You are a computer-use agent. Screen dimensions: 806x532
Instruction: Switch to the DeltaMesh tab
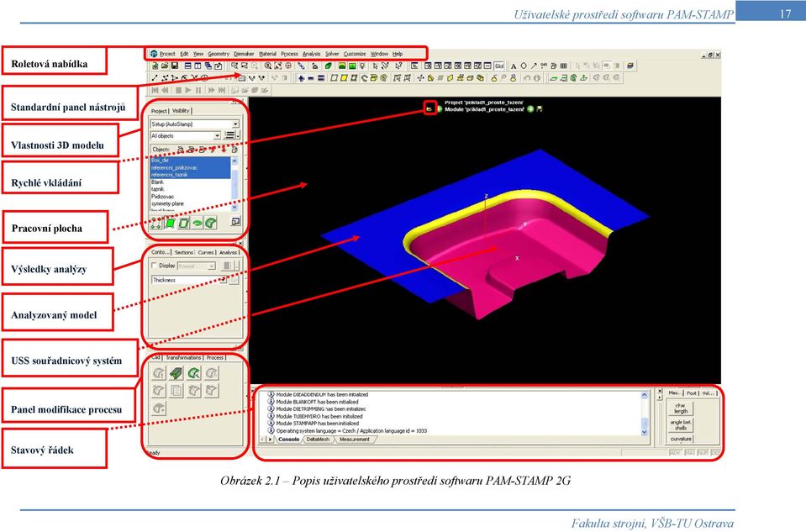[318, 440]
